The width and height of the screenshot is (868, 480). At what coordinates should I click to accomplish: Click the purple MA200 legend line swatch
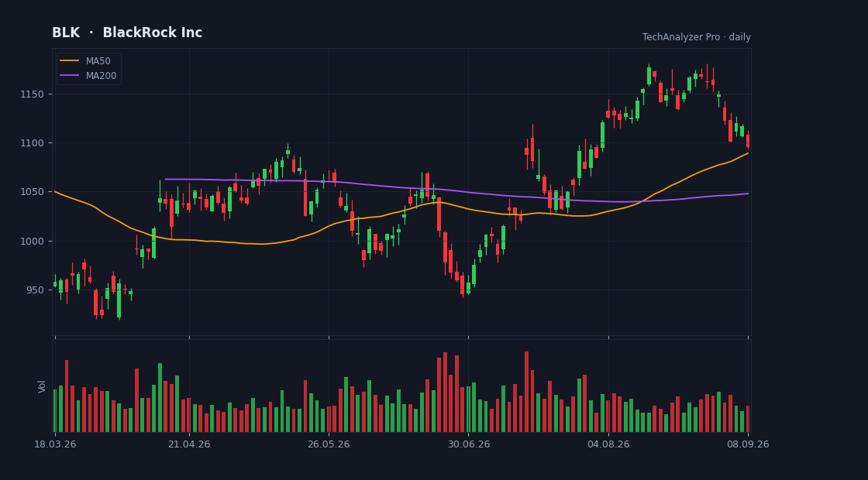69,76
